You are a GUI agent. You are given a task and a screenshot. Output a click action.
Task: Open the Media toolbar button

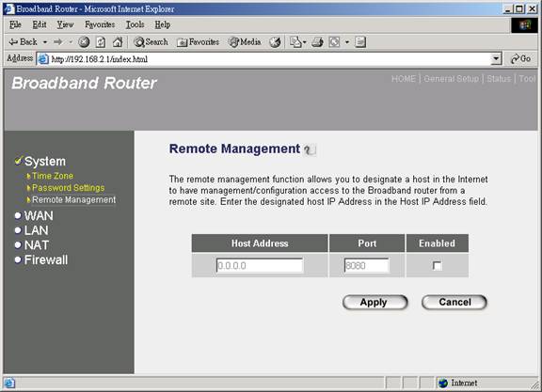(245, 42)
